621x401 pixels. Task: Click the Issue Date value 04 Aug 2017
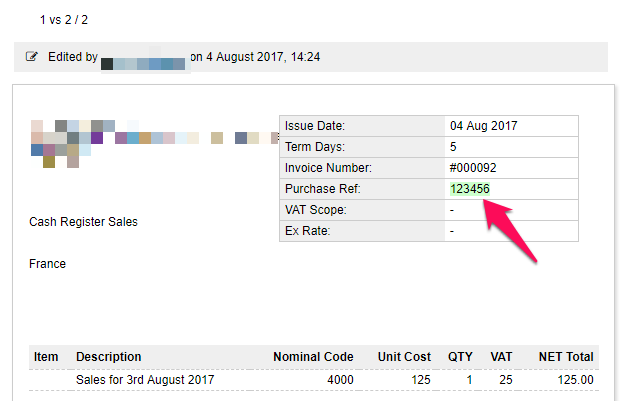pyautogui.click(x=484, y=126)
